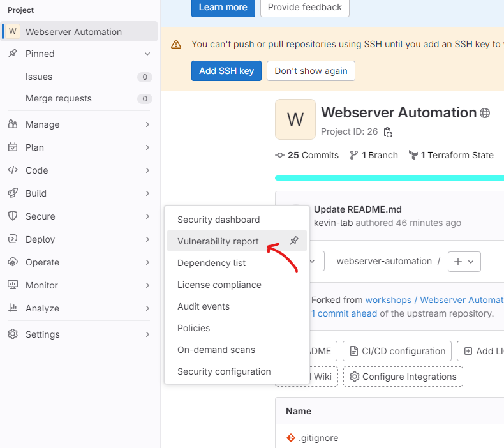The image size is (504, 448).
Task: Click the Webserver Automation W avatar in sidebar
Action: pos(13,31)
